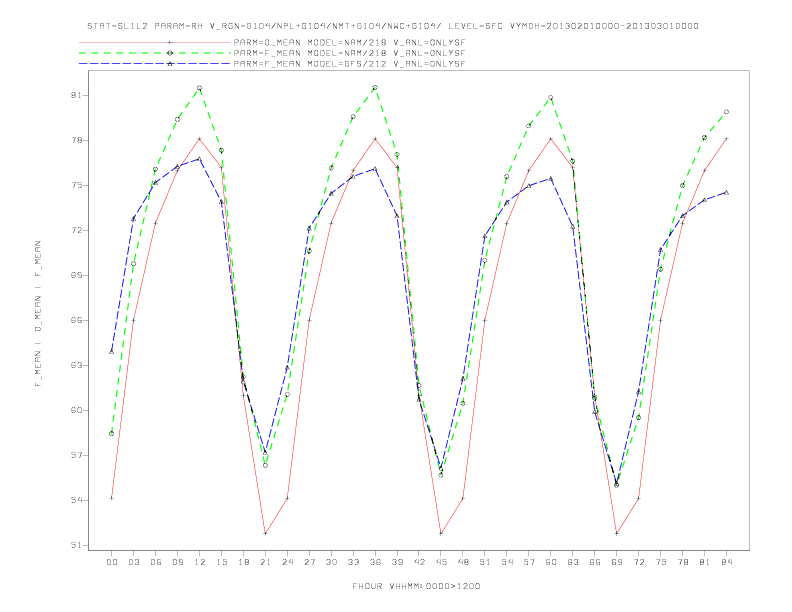This screenshot has height=612, width=792.
Task: Click the solid red legend line sample
Action: coord(155,42)
